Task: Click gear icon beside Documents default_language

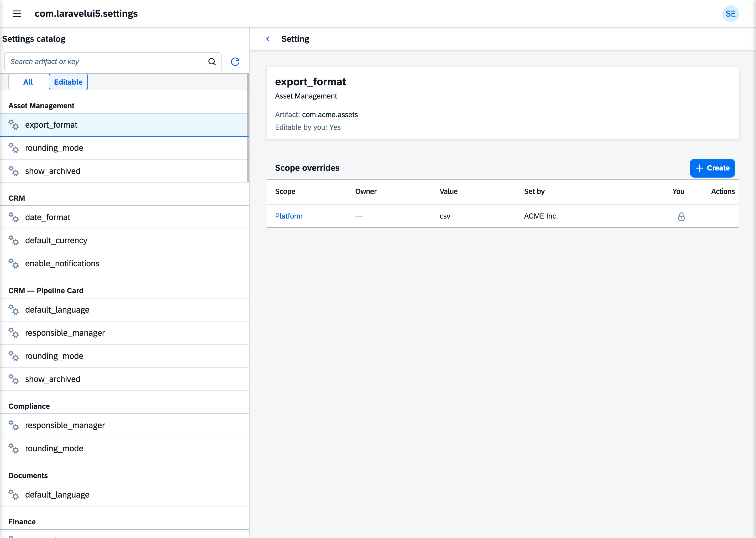Action: click(x=14, y=495)
